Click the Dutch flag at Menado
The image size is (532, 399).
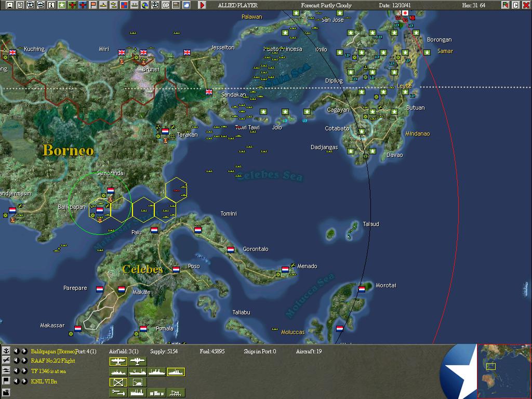[x=285, y=270]
